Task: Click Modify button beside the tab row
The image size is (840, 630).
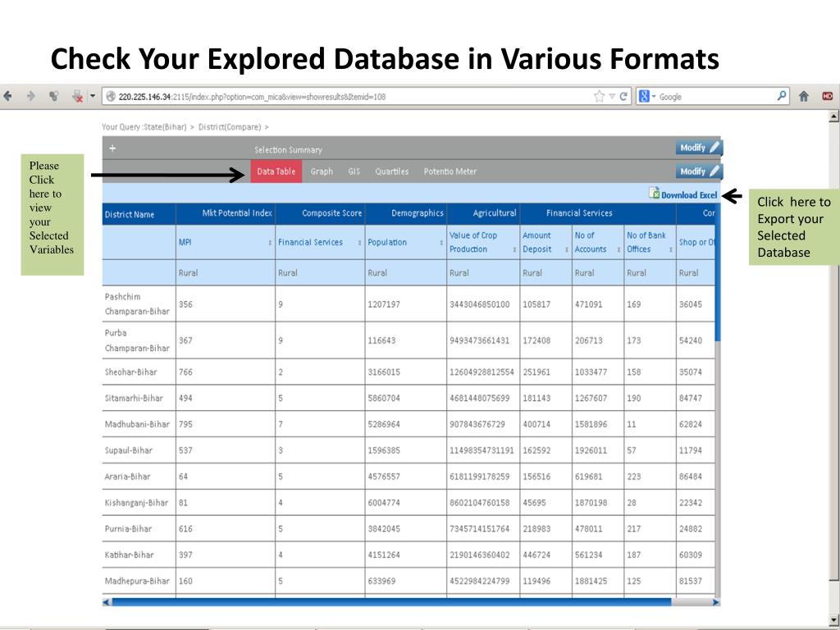Action: click(x=699, y=171)
